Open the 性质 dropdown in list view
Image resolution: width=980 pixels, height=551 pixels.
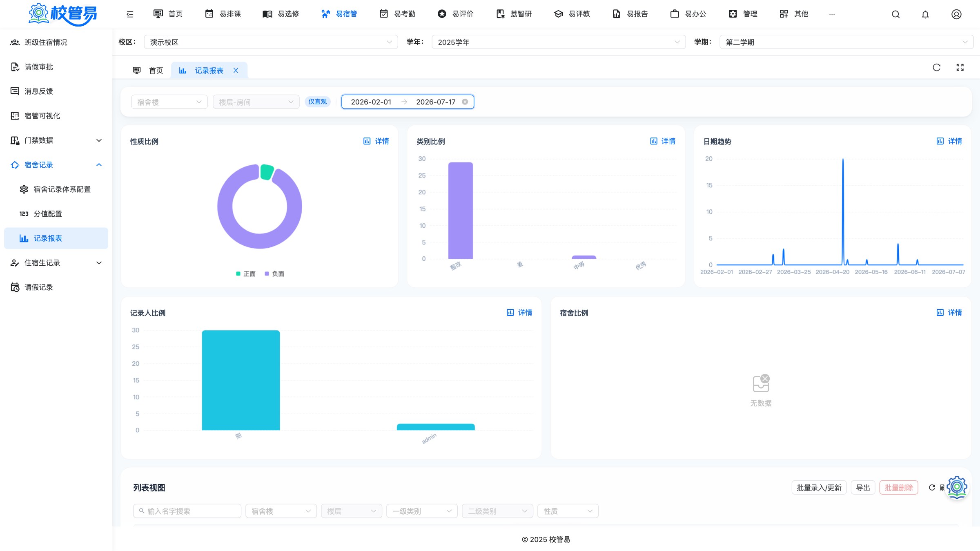568,511
